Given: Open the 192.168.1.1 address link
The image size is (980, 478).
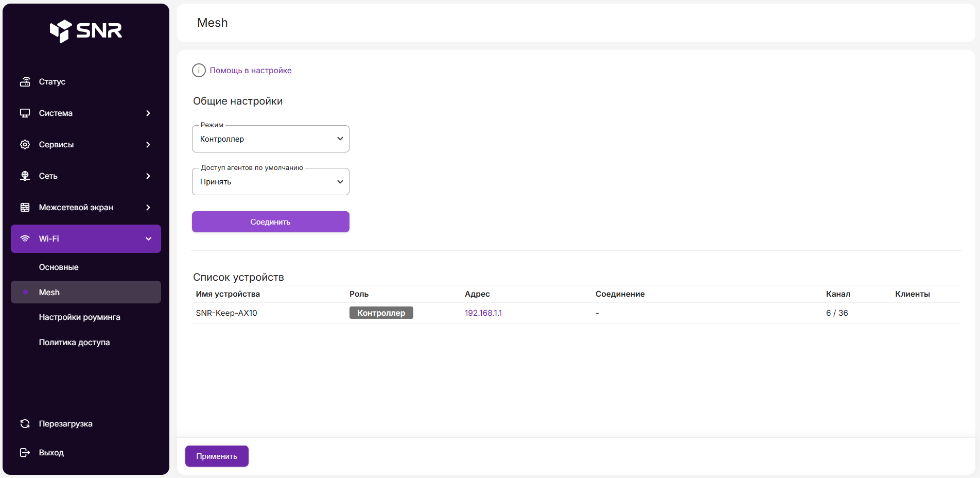Looking at the screenshot, I should tap(483, 313).
